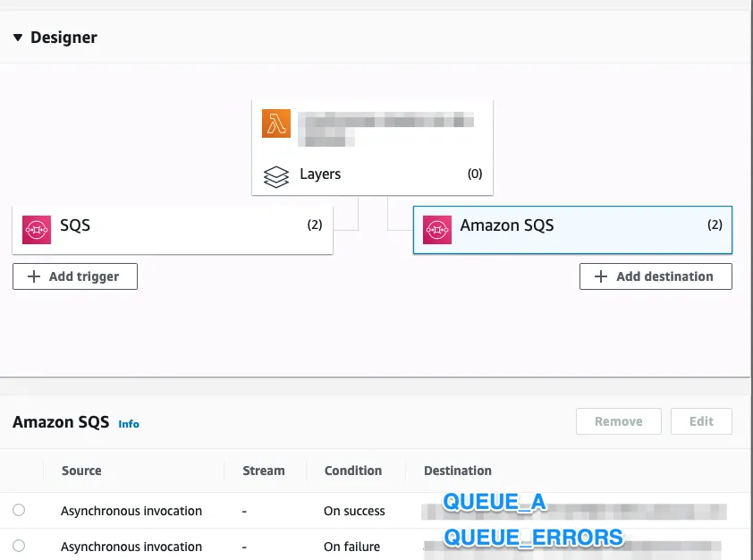This screenshot has width=753, height=560.
Task: Open the Info link beside Amazon SQS
Action: point(129,424)
